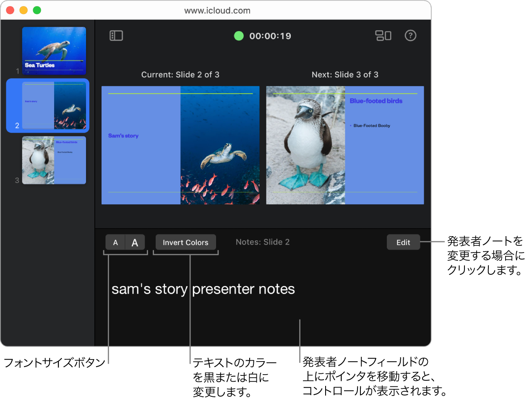Click the 'Current: Slide 2 of 3' label
The height and width of the screenshot is (401, 532).
pyautogui.click(x=180, y=75)
